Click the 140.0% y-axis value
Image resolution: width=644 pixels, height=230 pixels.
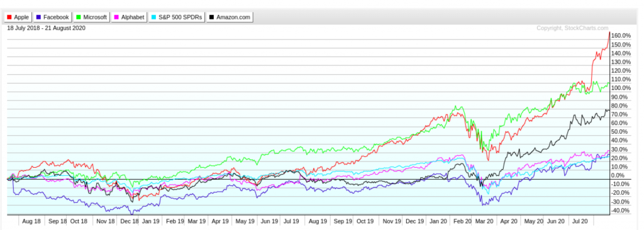point(621,53)
